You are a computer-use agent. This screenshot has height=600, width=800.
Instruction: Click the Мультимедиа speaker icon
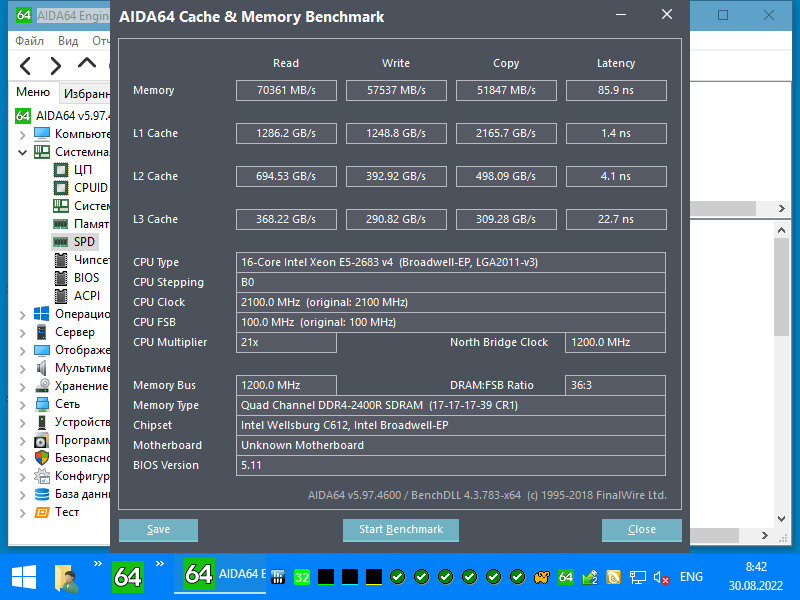tap(42, 368)
